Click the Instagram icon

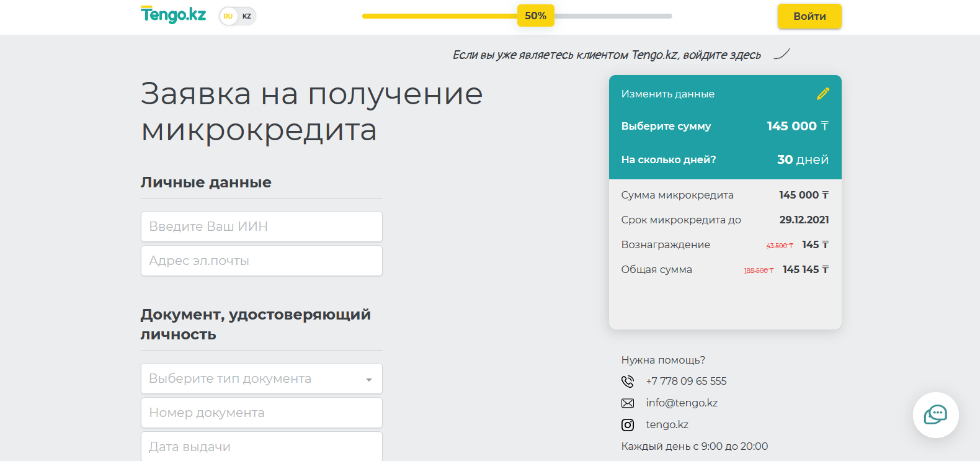[x=628, y=425]
